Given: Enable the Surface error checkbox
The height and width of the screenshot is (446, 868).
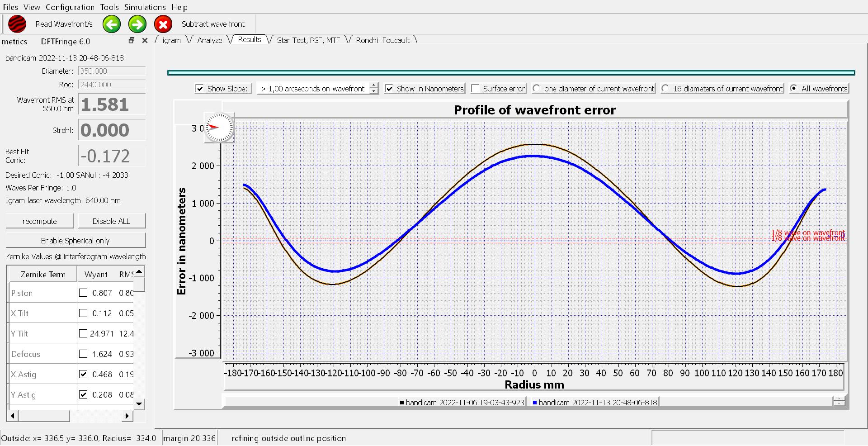Looking at the screenshot, I should coord(475,89).
